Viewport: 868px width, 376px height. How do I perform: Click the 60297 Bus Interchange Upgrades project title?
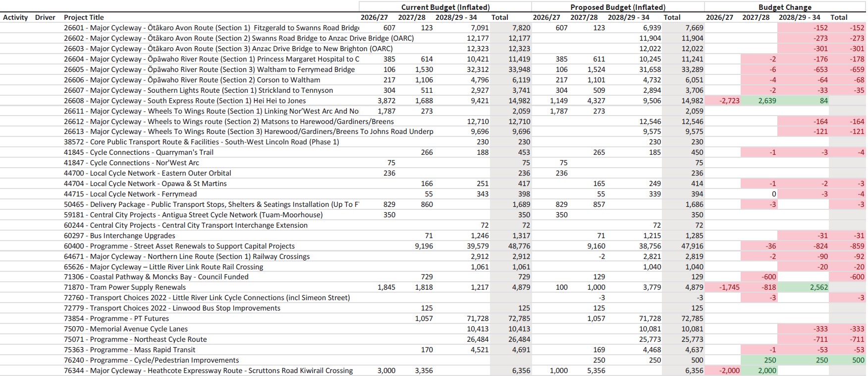pos(119,236)
